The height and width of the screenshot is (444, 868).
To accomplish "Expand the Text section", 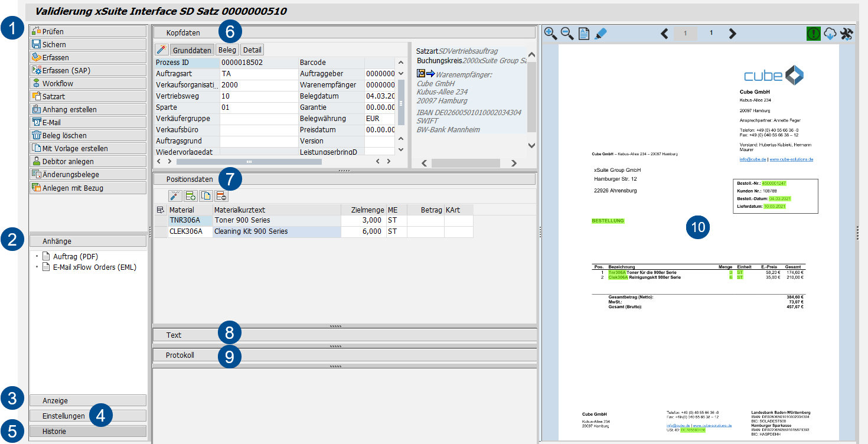I will click(x=174, y=335).
